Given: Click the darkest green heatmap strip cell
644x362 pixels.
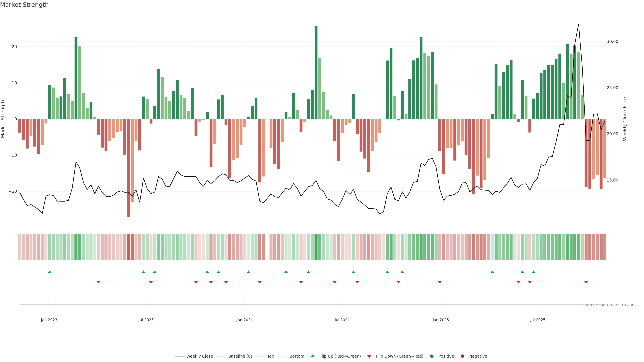Looking at the screenshot, I should pos(316,247).
